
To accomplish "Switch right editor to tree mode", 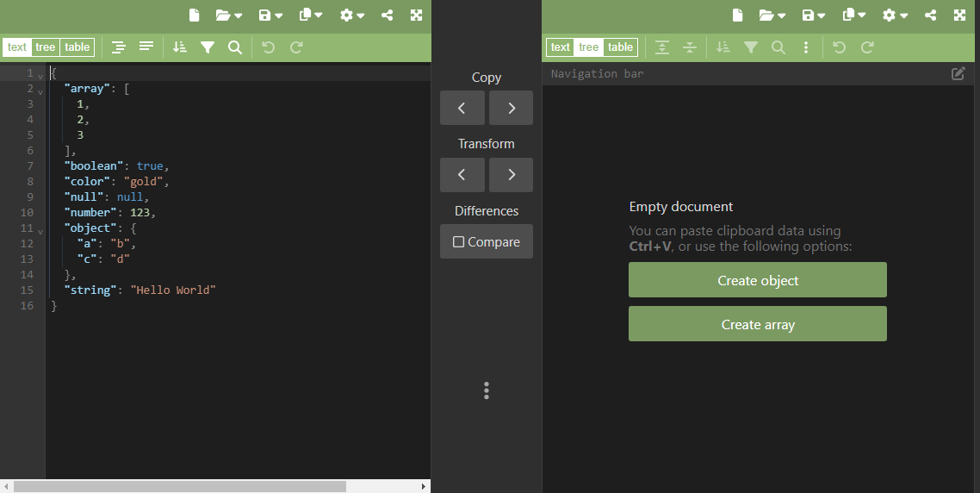I will pyautogui.click(x=589, y=47).
